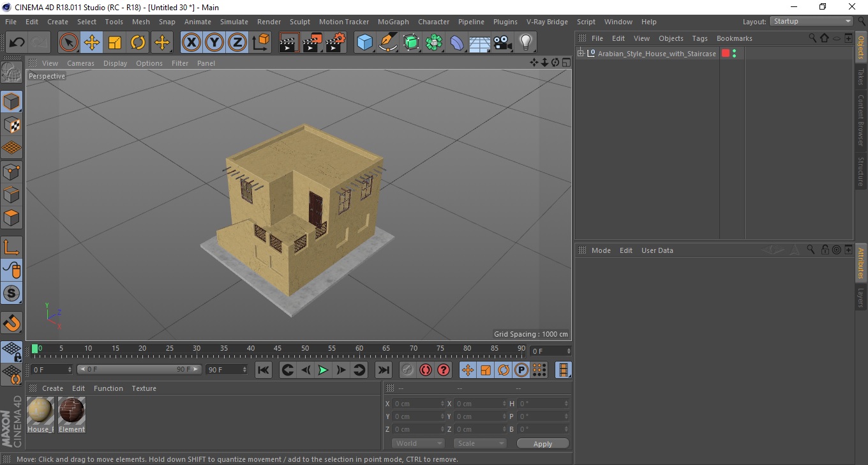Switch to the Layers side tab
Screen dimensions: 868x465
pyautogui.click(x=861, y=298)
